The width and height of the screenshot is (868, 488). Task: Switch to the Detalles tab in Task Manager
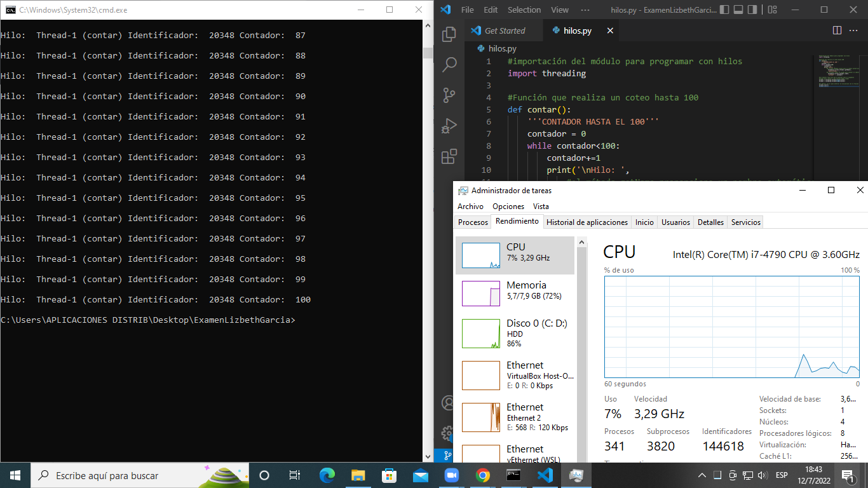click(710, 222)
